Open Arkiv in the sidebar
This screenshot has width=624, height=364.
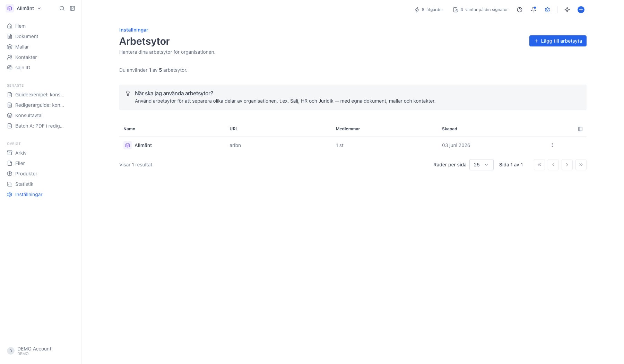(x=41, y=153)
